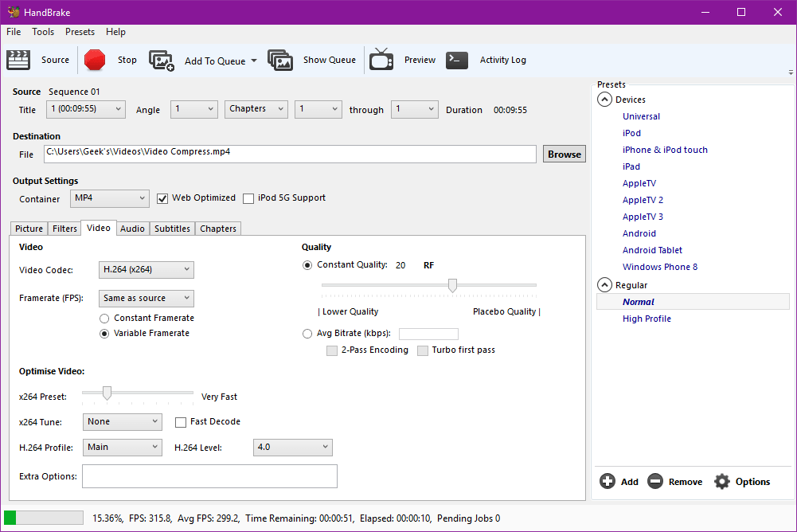This screenshot has height=532, width=797.
Task: Select the High Profile preset
Action: [x=647, y=319]
